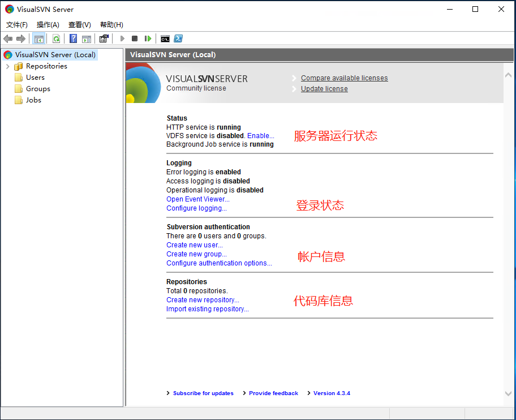Click the scrollbar down arrow
The width and height of the screenshot is (516, 420).
508,393
